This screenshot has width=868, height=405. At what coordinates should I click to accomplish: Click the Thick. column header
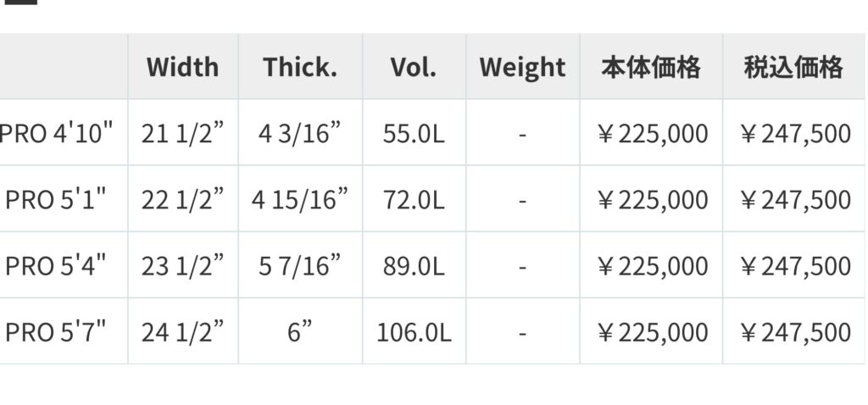pyautogui.click(x=300, y=67)
